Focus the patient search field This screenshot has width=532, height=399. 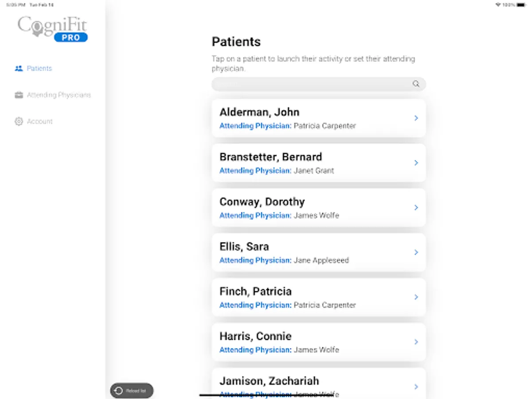[310, 84]
